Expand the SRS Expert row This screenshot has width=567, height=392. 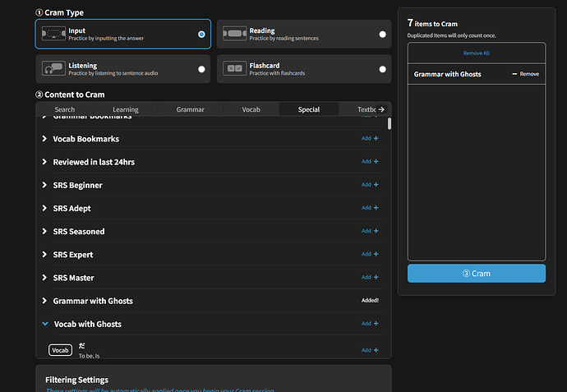coord(44,254)
